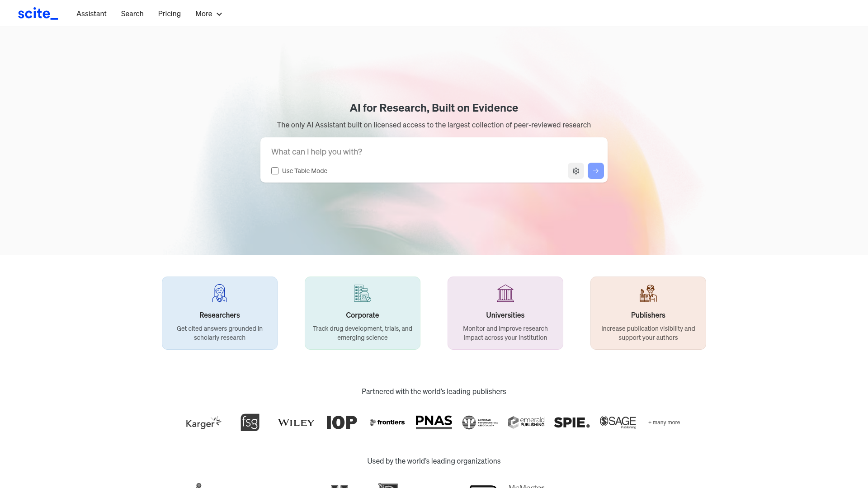
Task: Open the Assistant nav item
Action: tap(91, 14)
